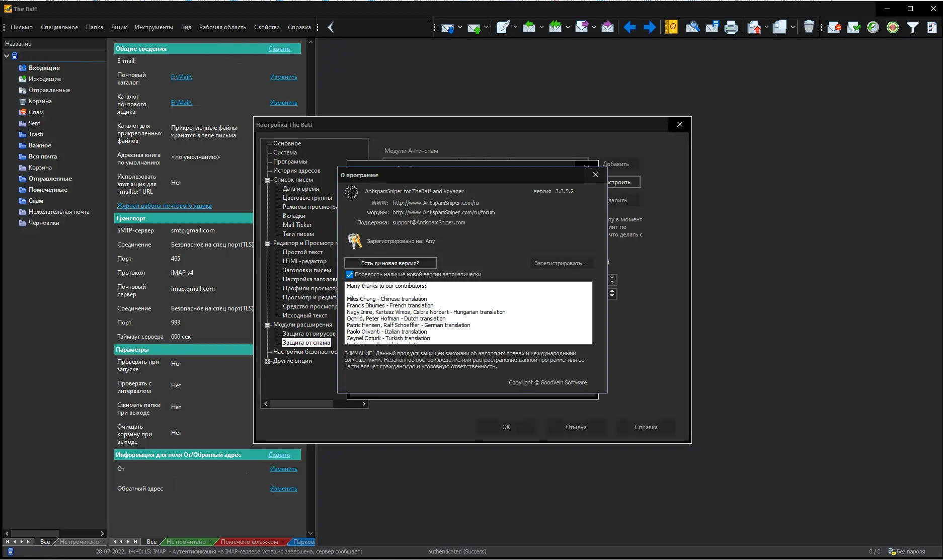Click the Save message floppy icon
The width and height of the screenshot is (943, 560).
coord(712,27)
